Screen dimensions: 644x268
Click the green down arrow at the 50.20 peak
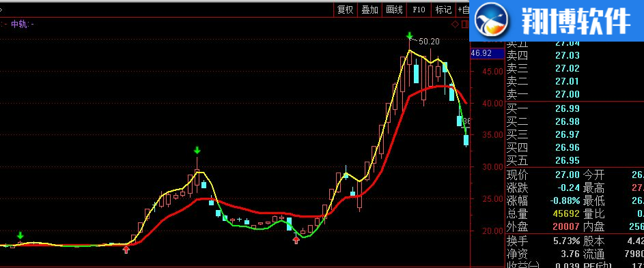pyautogui.click(x=410, y=35)
